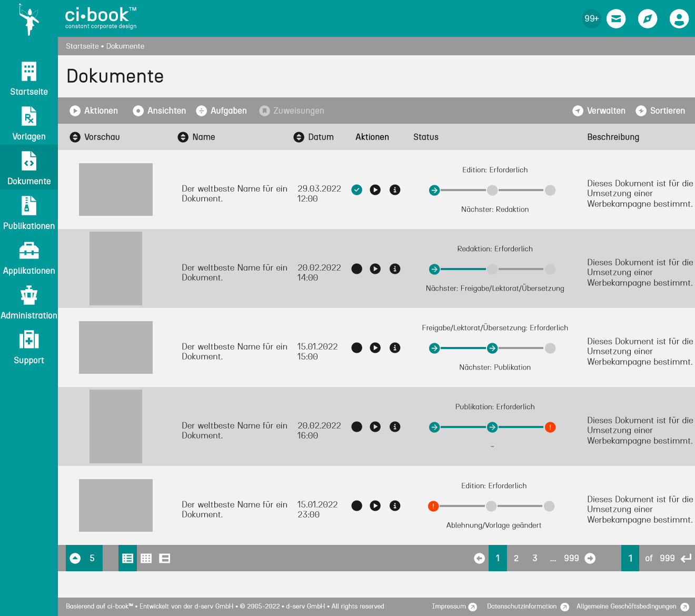Open Allgemeine Geschäftsbedingungen footer link
This screenshot has height=616, width=695.
point(632,607)
